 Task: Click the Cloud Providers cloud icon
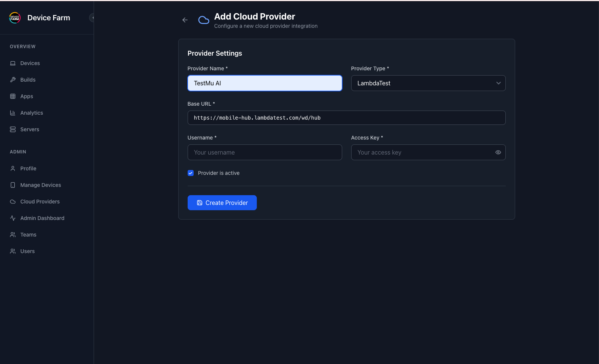pyautogui.click(x=13, y=202)
